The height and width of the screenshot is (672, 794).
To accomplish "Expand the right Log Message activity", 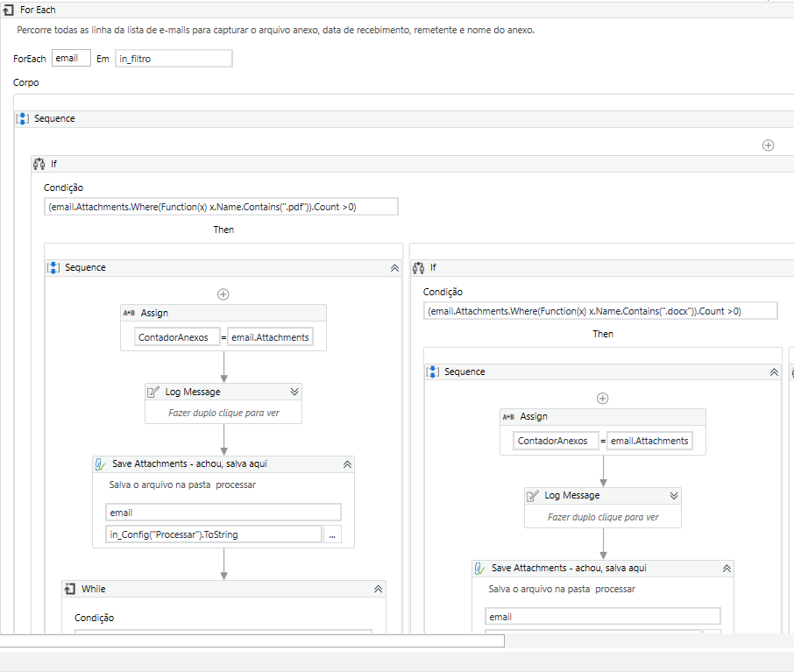I will [674, 495].
